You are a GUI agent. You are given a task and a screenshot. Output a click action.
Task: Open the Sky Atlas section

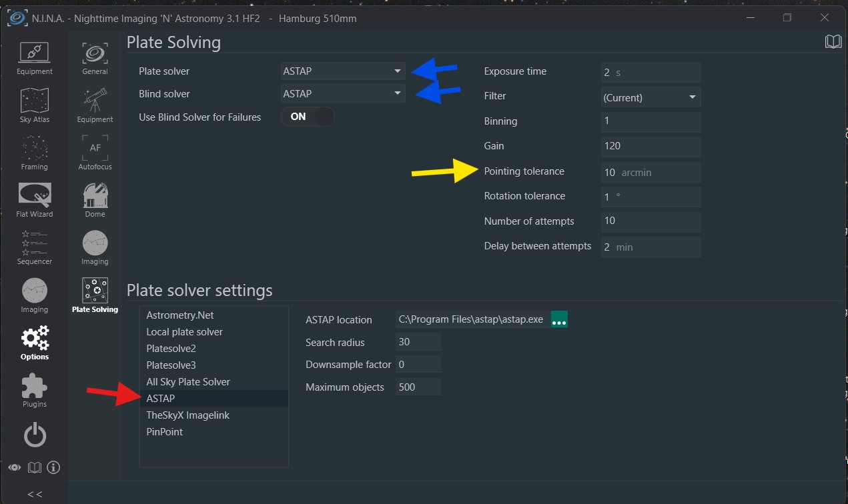click(35, 105)
